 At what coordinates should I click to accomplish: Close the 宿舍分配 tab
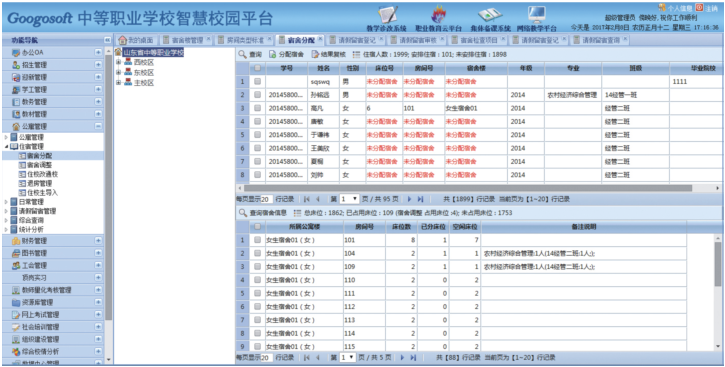click(x=319, y=38)
